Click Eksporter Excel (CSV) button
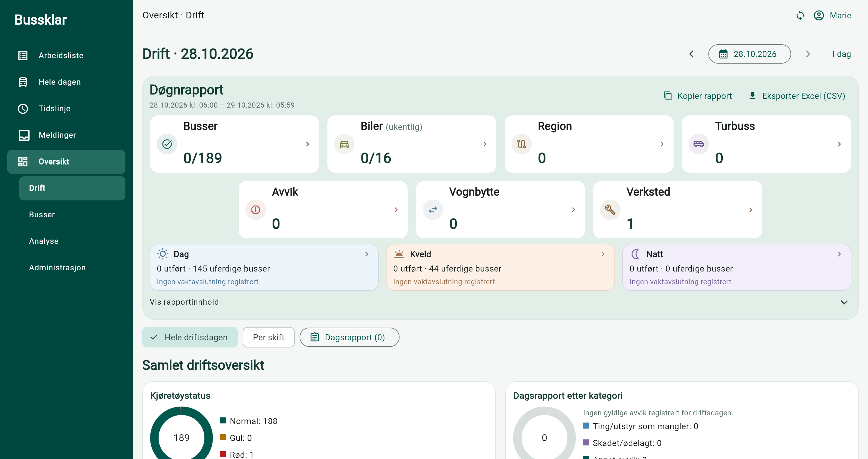868x459 pixels. 797,96
